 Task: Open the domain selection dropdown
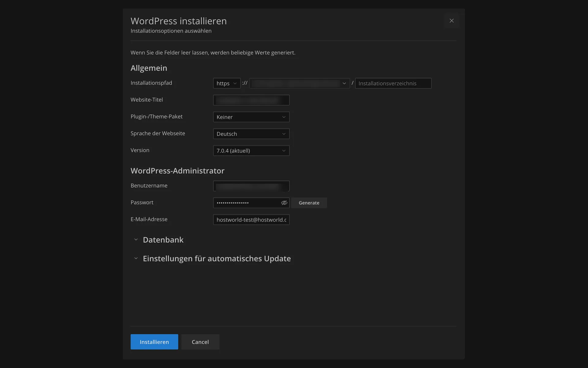point(300,83)
